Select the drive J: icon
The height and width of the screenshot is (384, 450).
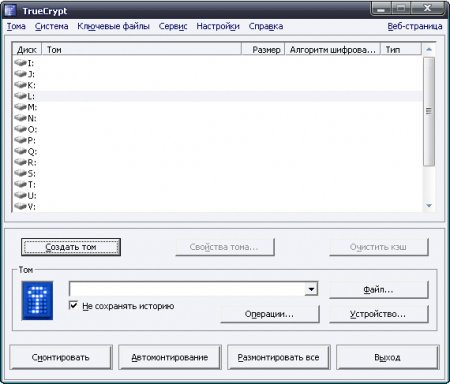tap(20, 74)
